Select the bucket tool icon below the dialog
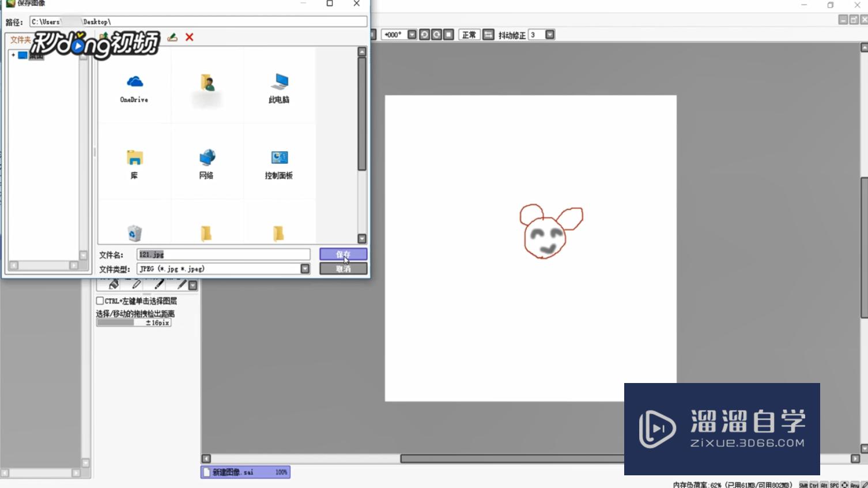Viewport: 868px width, 488px height. point(114,284)
